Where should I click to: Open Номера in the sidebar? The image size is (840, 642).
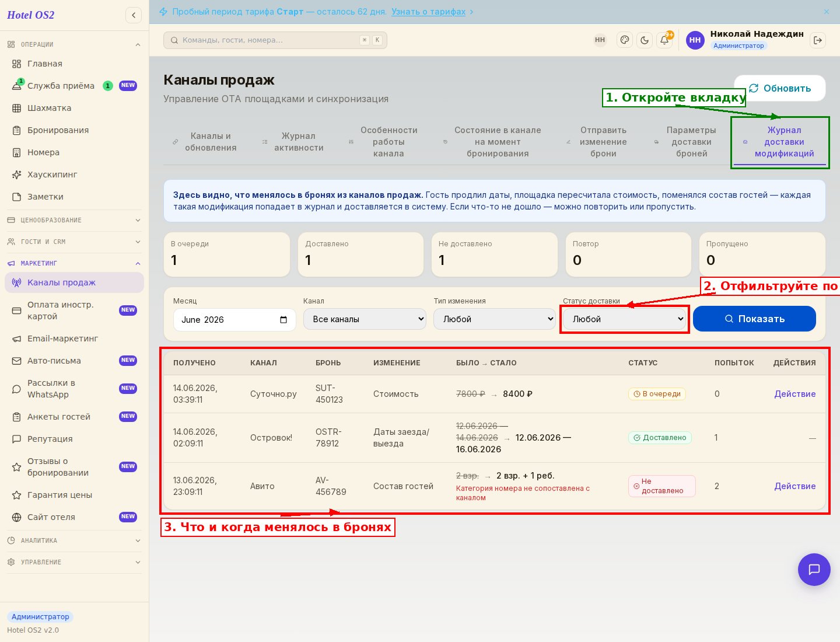[74, 152]
